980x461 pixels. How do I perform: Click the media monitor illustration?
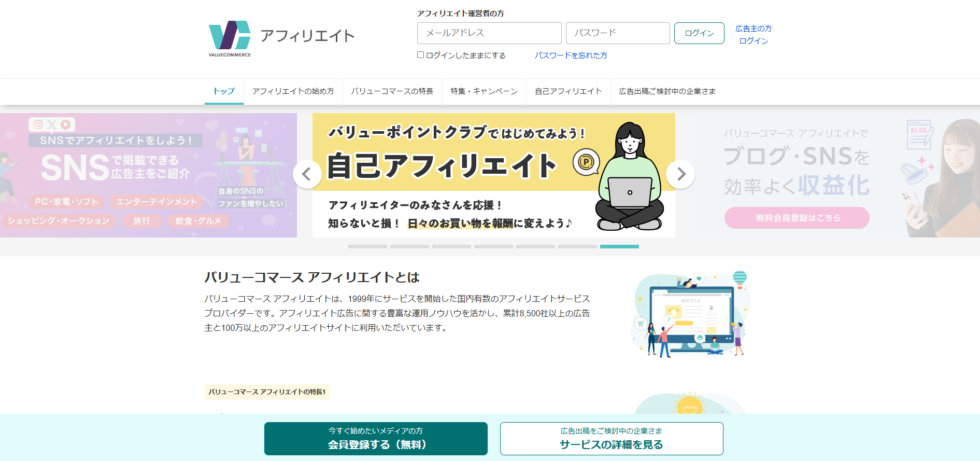(x=691, y=314)
